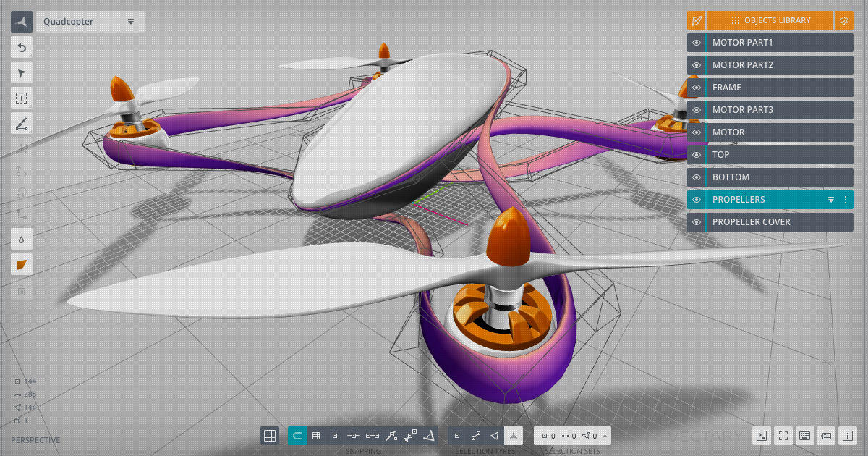
Task: Choose edge selection type
Action: (x=476, y=436)
